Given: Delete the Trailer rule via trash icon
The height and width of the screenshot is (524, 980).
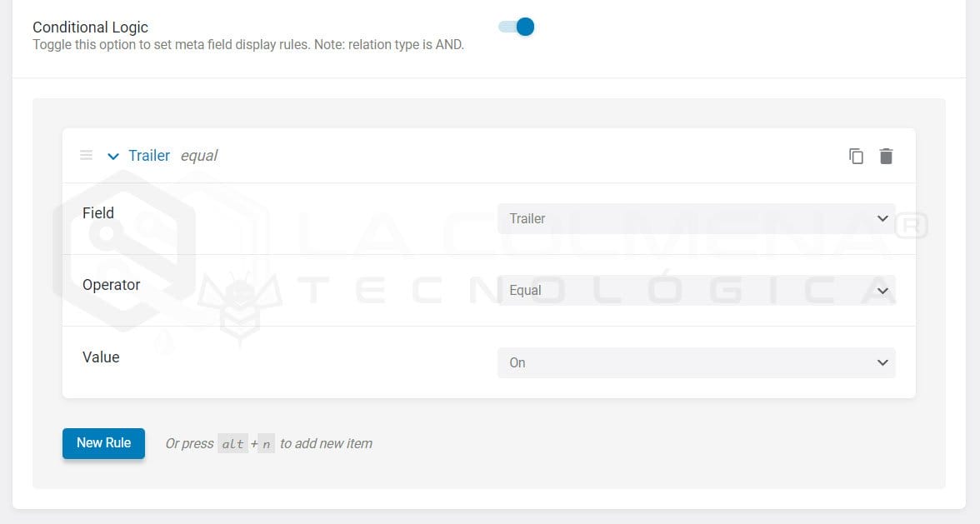Looking at the screenshot, I should point(886,156).
